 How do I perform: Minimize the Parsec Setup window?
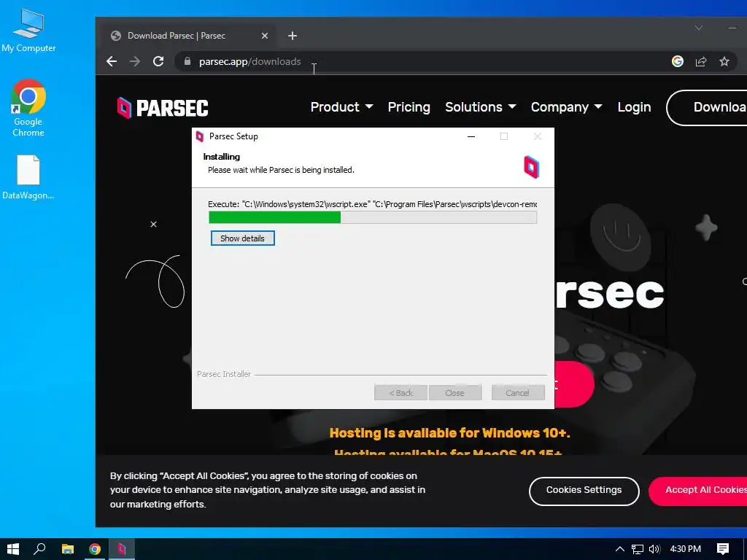click(471, 136)
